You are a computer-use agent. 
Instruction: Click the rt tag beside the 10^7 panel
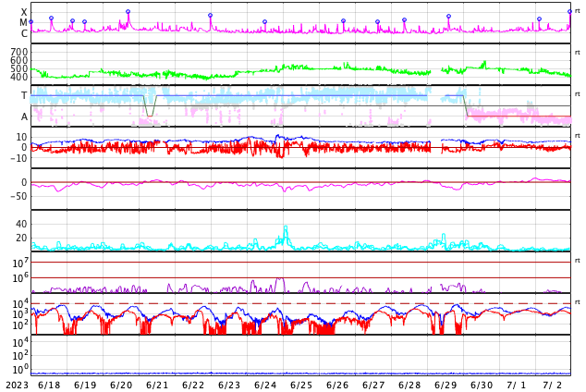pos(578,260)
